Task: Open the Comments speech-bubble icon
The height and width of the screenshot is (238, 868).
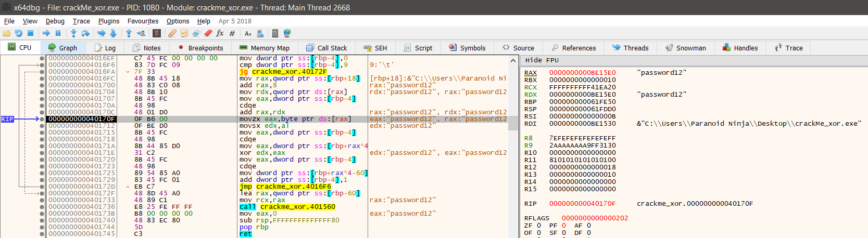Action: click(x=184, y=33)
